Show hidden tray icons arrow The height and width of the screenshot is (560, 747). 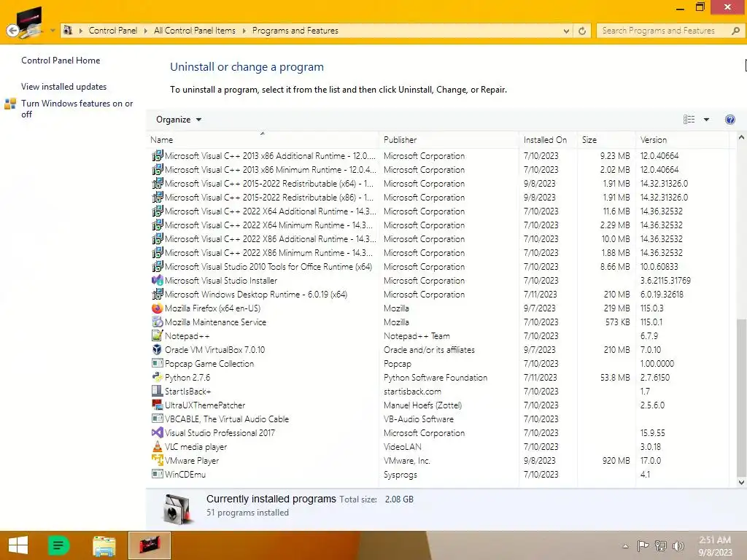625,546
